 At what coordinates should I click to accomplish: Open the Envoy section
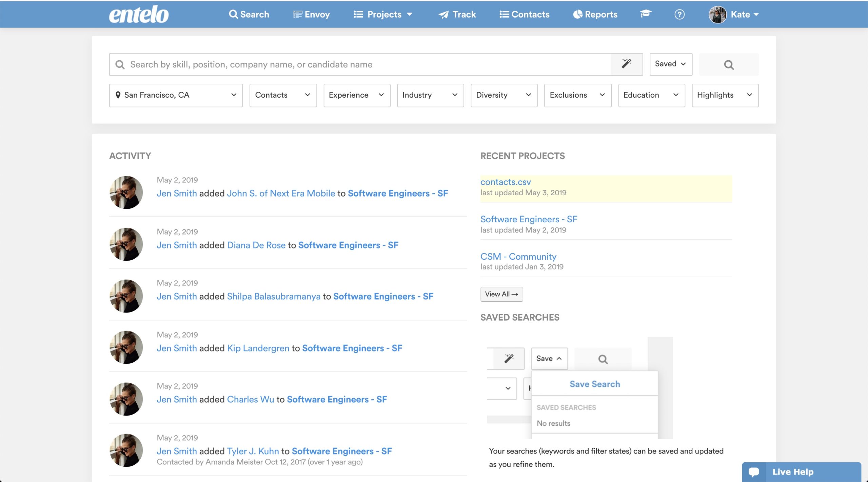tap(311, 14)
